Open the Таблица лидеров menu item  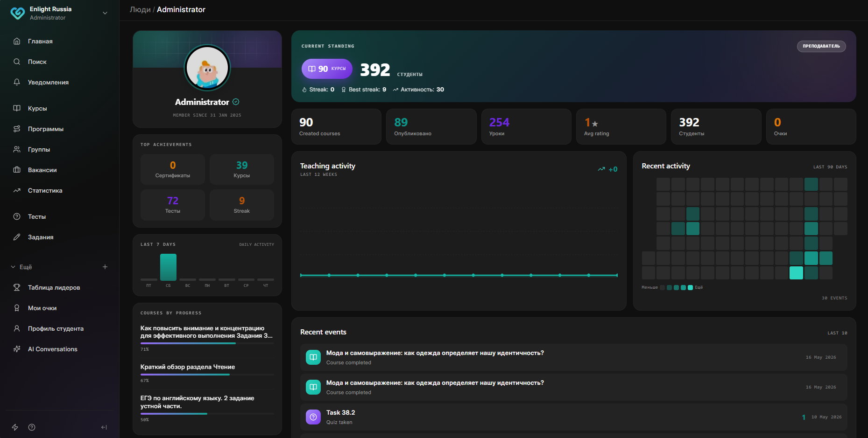(x=60, y=287)
